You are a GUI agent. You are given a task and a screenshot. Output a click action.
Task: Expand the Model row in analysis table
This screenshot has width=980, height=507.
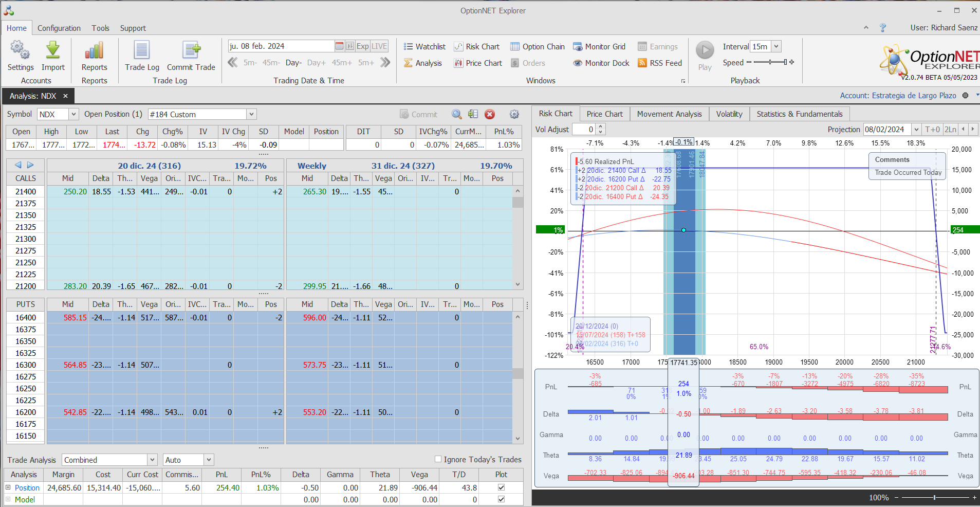tap(8, 499)
